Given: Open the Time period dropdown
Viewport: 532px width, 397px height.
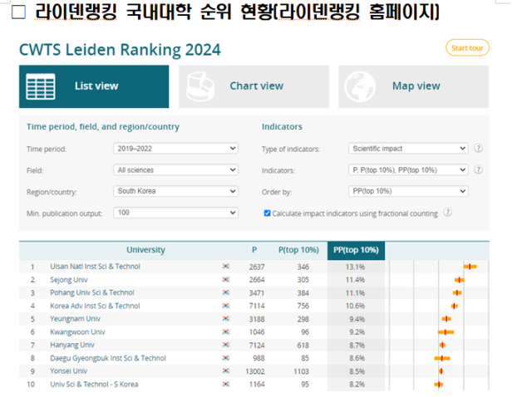Looking at the screenshot, I should click(x=175, y=149).
